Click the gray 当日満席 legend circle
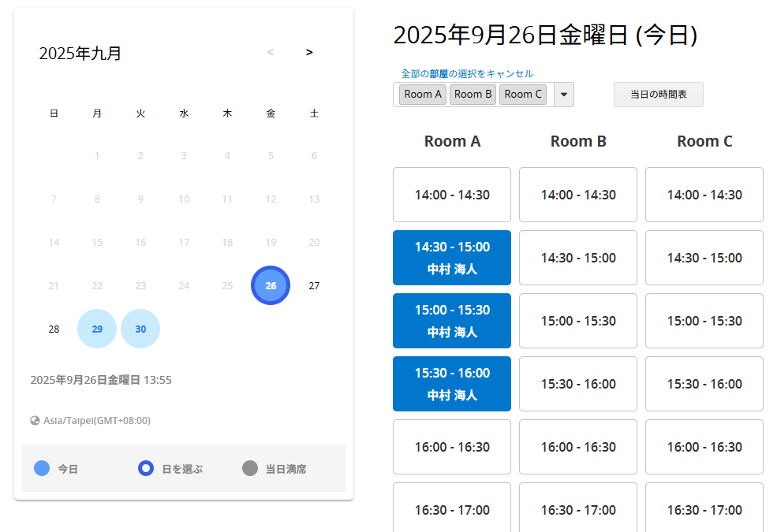The width and height of the screenshot is (777, 532). tap(250, 469)
